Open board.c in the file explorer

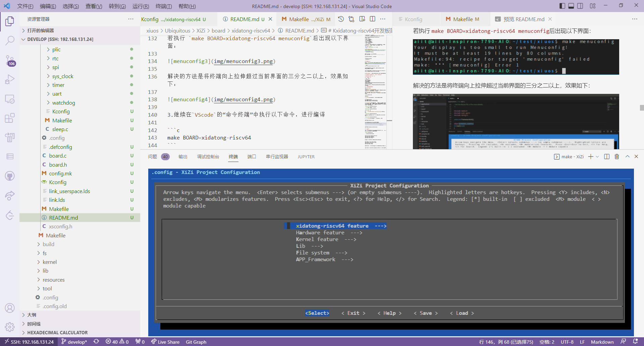point(58,156)
